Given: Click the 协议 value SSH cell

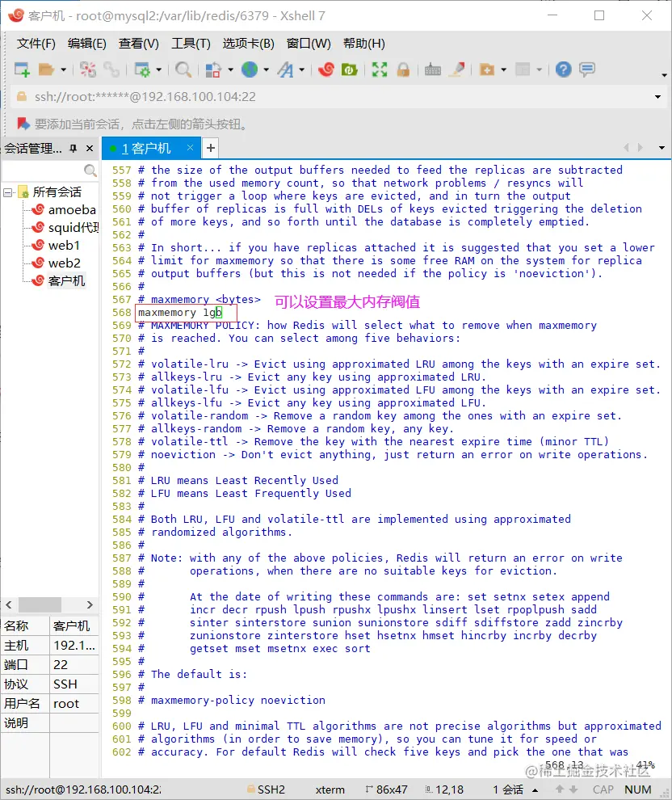Looking at the screenshot, I should tap(74, 684).
